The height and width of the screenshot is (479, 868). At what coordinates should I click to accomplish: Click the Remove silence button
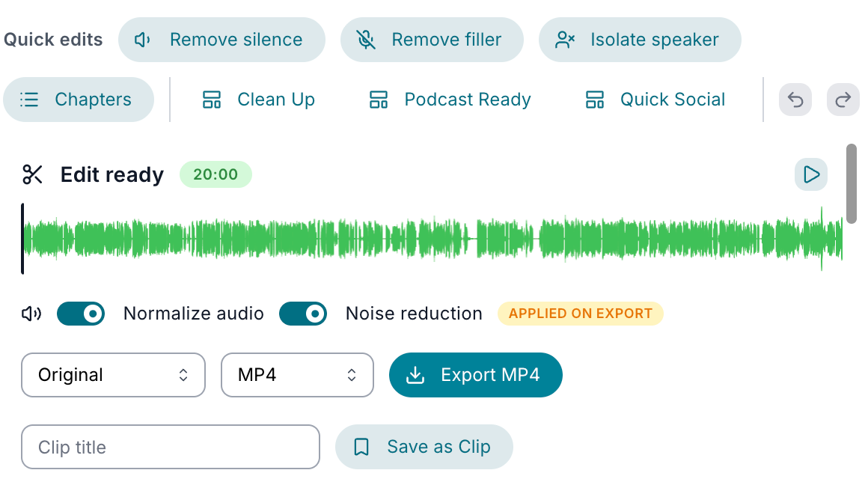tap(221, 40)
